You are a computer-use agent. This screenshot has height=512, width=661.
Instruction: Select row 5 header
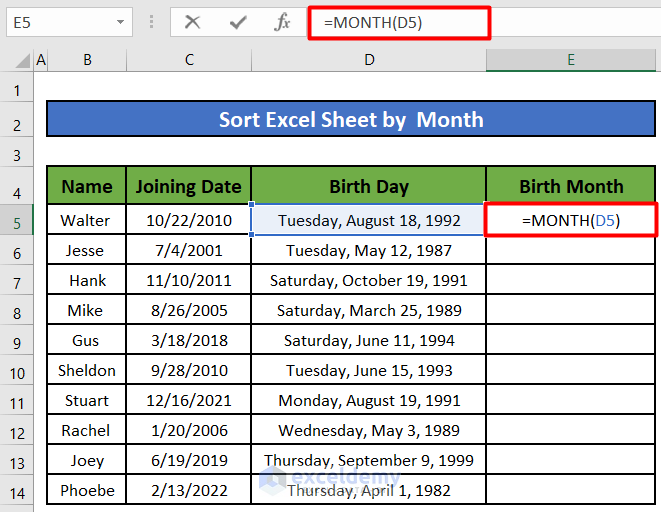click(17, 220)
